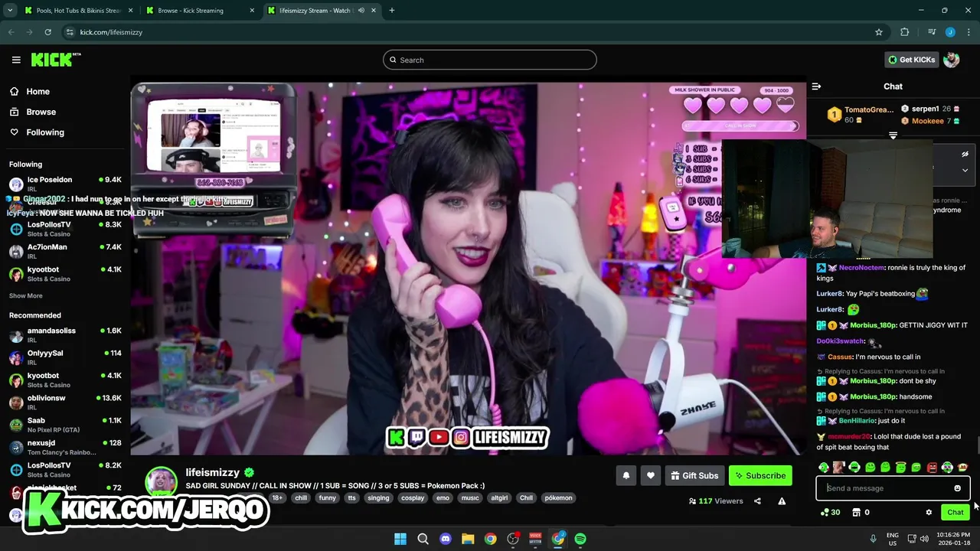Share the stream via share icon
This screenshot has width=980, height=551.
(x=757, y=501)
